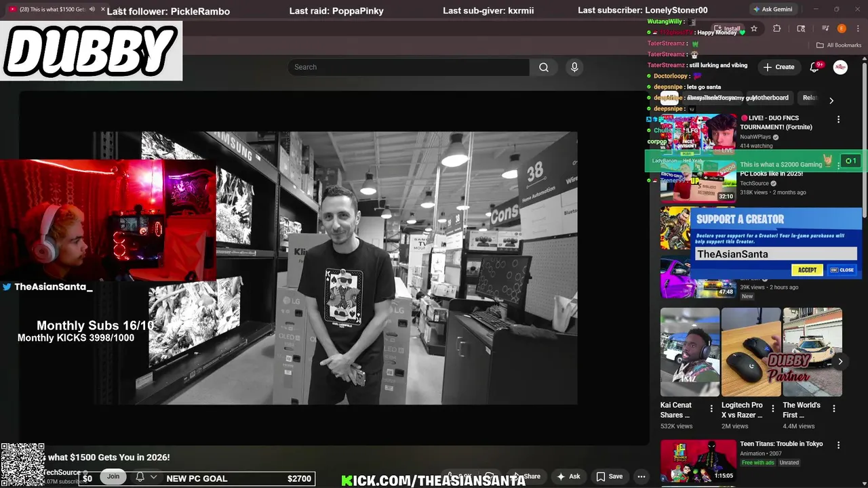Image resolution: width=868 pixels, height=488 pixels.
Task: Select the All filter chip
Action: 669,98
